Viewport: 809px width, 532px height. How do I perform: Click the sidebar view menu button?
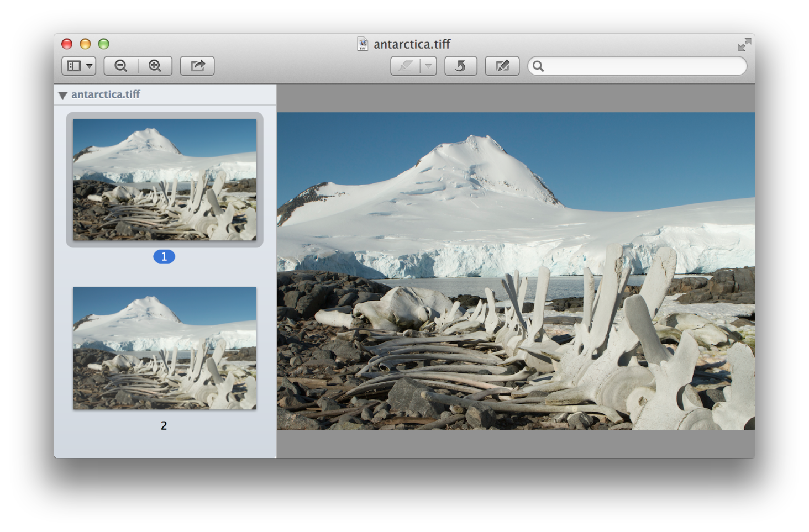coord(74,66)
